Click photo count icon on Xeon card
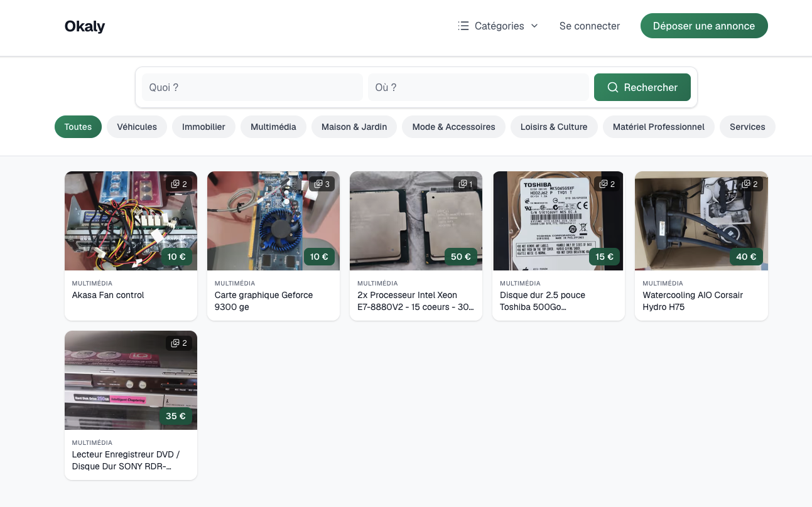The width and height of the screenshot is (812, 507). (463, 184)
